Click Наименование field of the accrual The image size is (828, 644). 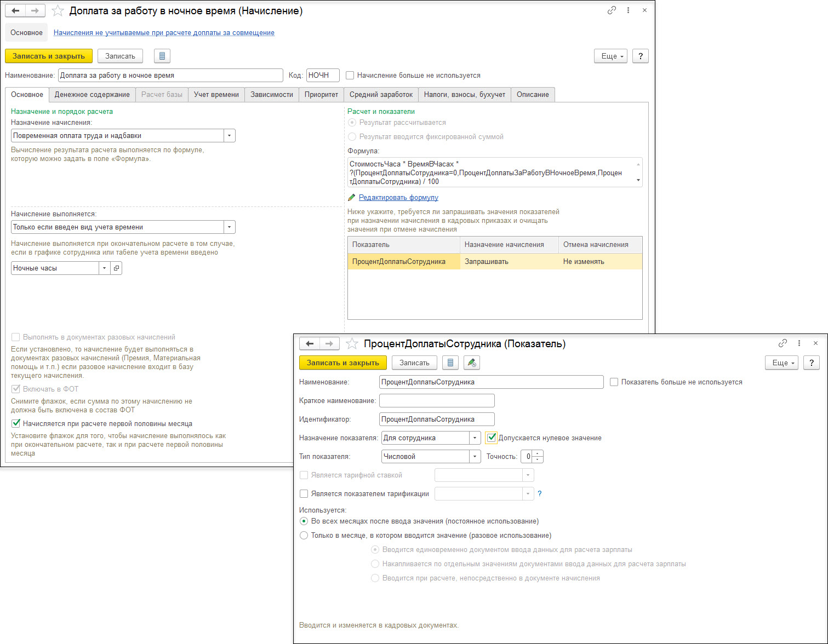[170, 75]
